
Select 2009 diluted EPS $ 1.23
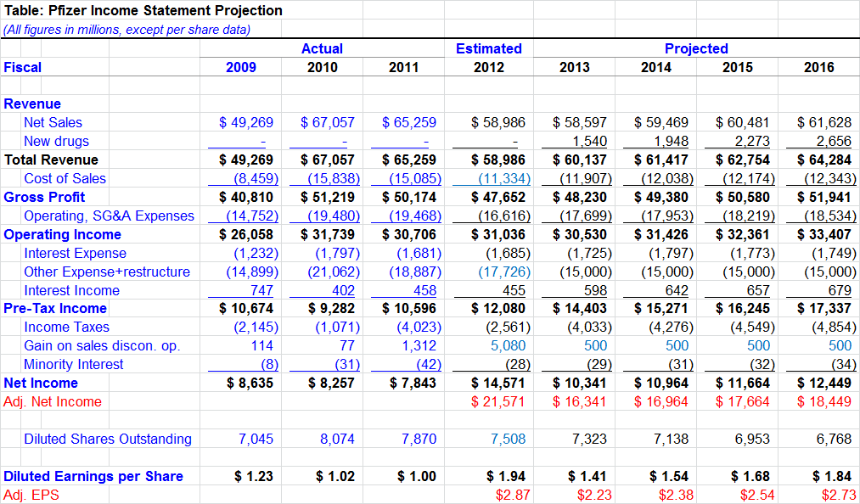[253, 476]
